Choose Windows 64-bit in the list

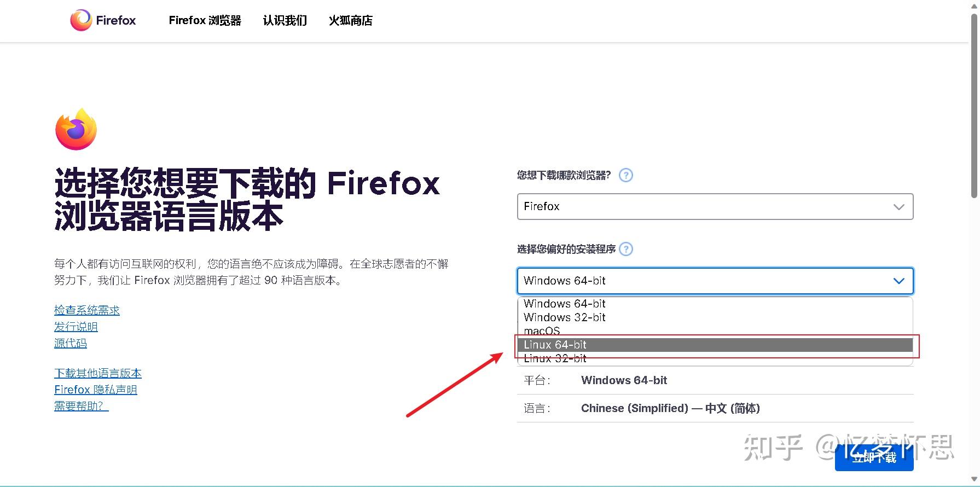(715, 304)
